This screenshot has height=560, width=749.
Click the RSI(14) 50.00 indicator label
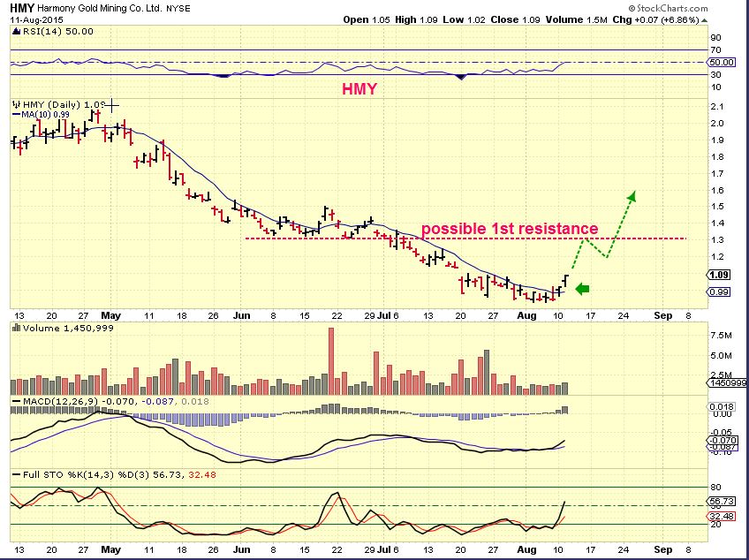57,32
